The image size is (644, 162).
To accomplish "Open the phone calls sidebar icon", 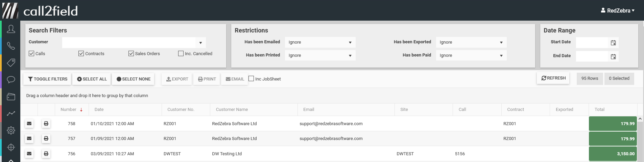I will [x=11, y=46].
